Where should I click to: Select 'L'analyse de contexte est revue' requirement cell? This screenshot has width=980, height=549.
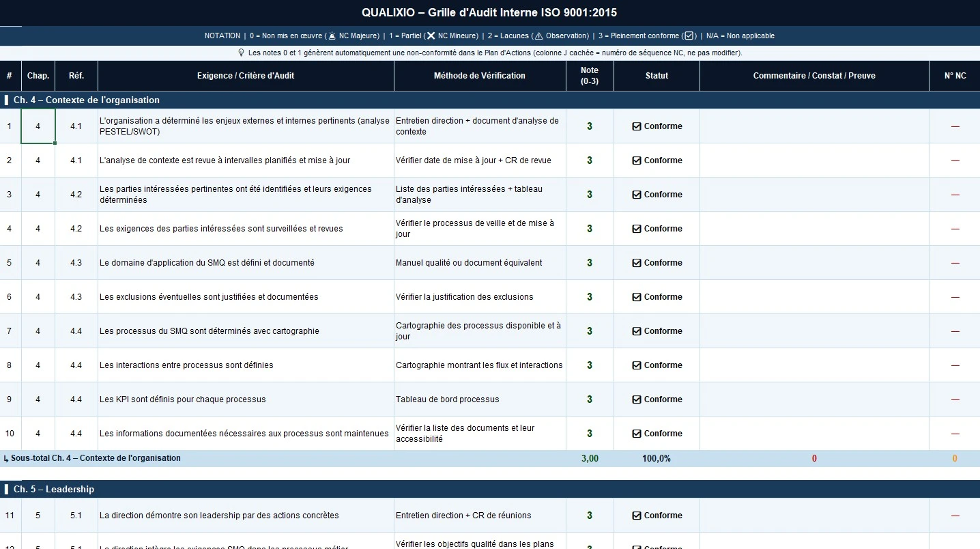pyautogui.click(x=246, y=160)
